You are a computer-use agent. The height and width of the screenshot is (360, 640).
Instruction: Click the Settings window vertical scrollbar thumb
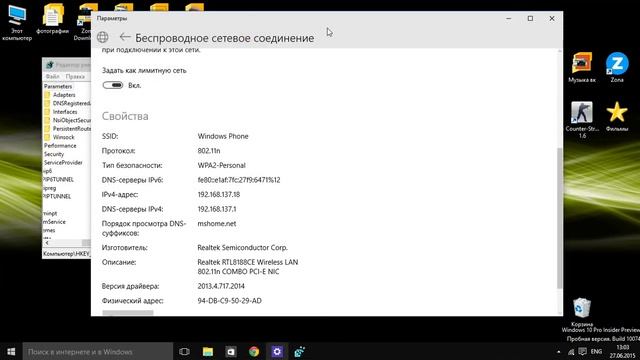pyautogui.click(x=559, y=218)
